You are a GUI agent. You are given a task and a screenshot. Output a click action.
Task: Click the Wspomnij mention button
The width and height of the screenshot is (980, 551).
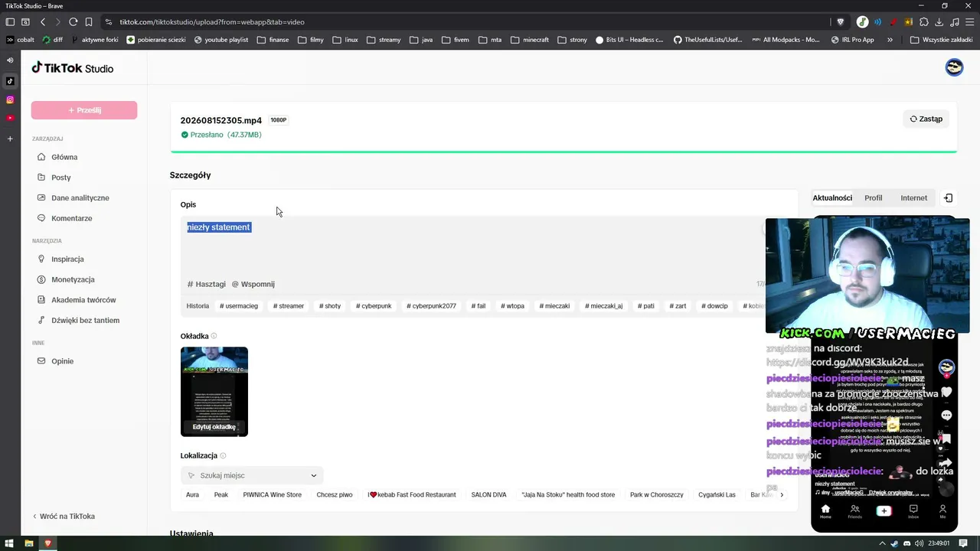click(x=253, y=284)
